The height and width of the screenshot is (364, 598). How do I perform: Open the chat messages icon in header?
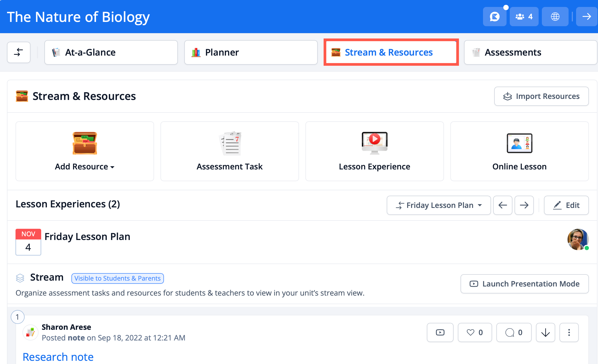(x=494, y=17)
